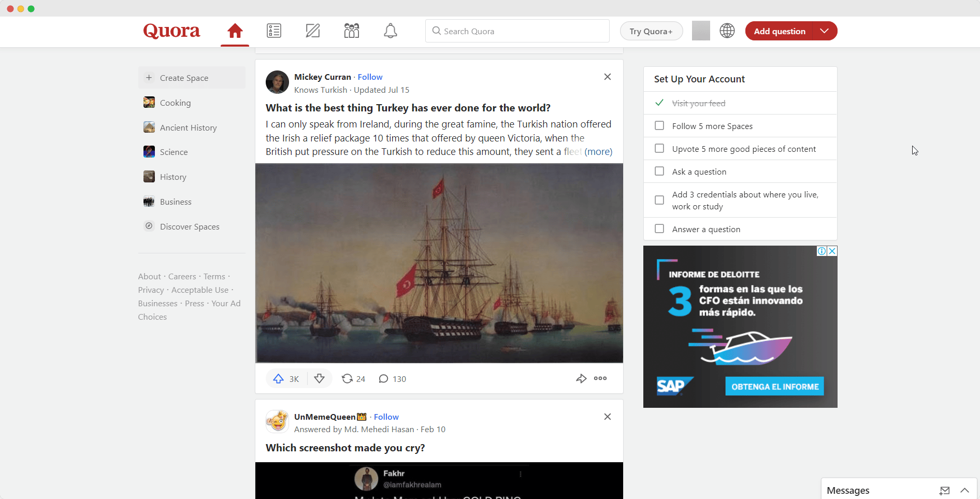
Task: Click Mickey Curran's profile photo
Action: [x=277, y=82]
